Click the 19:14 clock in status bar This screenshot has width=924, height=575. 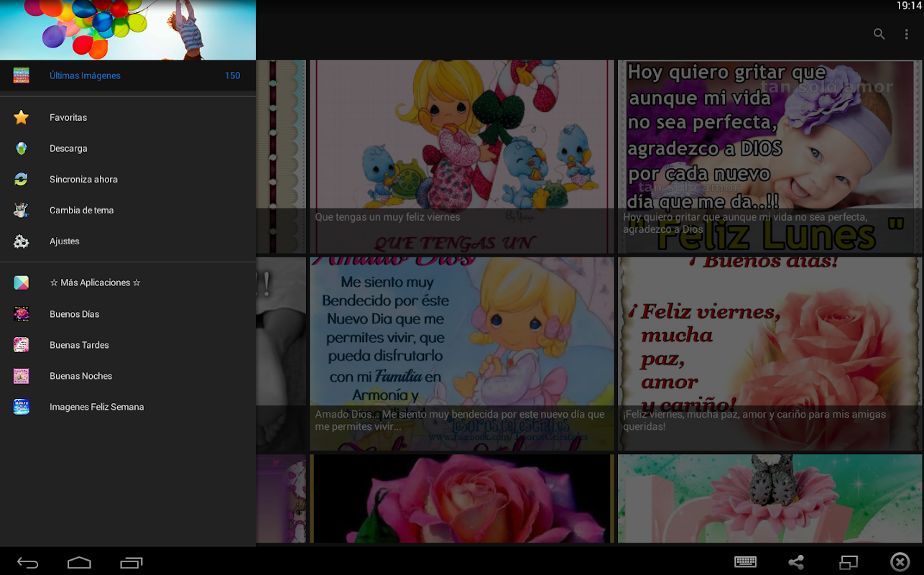click(908, 6)
